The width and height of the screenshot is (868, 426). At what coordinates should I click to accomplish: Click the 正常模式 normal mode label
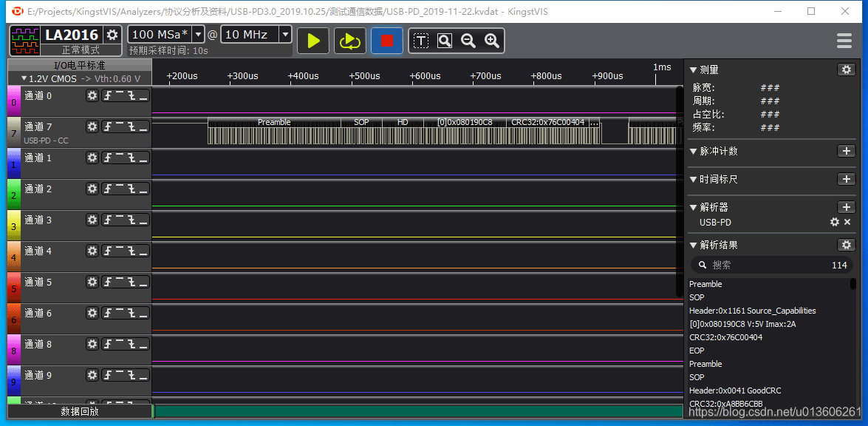[x=81, y=50]
